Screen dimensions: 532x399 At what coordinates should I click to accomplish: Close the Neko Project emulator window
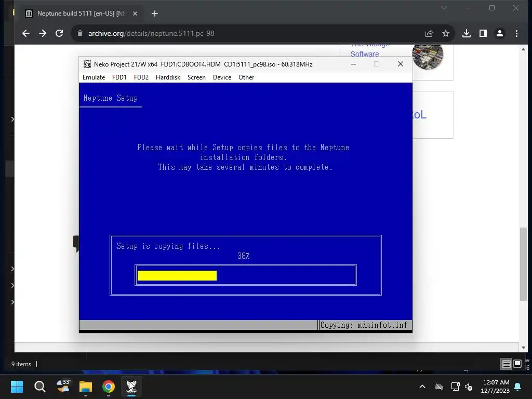click(x=401, y=64)
